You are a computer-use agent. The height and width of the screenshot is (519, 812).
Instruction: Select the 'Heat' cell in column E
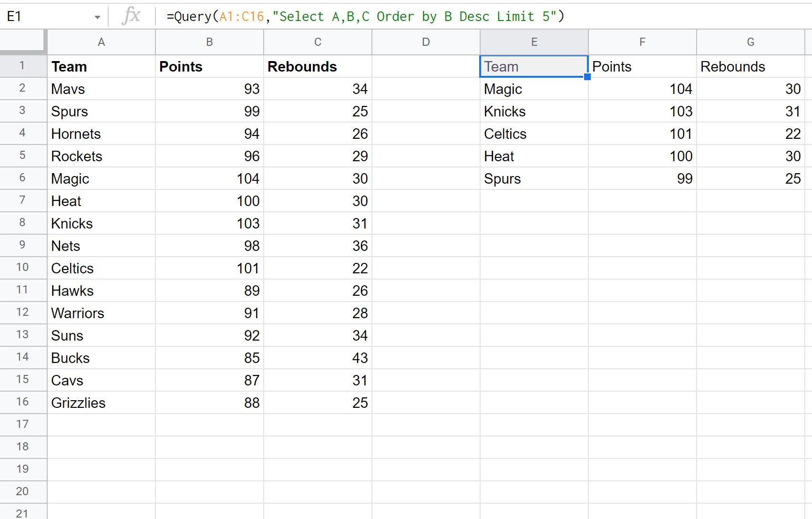(534, 156)
